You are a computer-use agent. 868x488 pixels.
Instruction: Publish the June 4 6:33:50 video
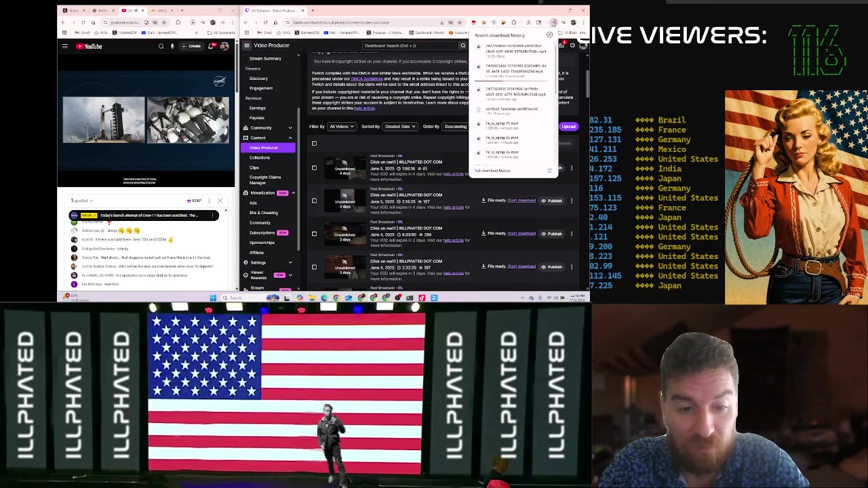[x=552, y=234]
